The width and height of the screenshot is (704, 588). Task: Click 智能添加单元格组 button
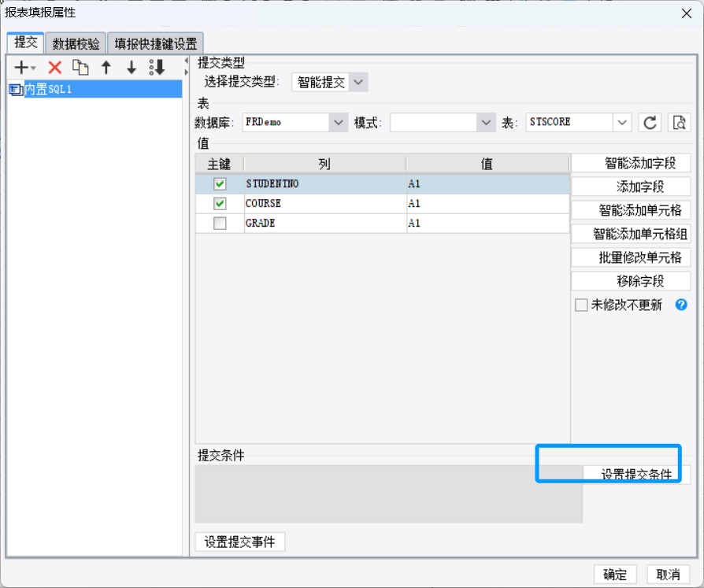coord(631,234)
